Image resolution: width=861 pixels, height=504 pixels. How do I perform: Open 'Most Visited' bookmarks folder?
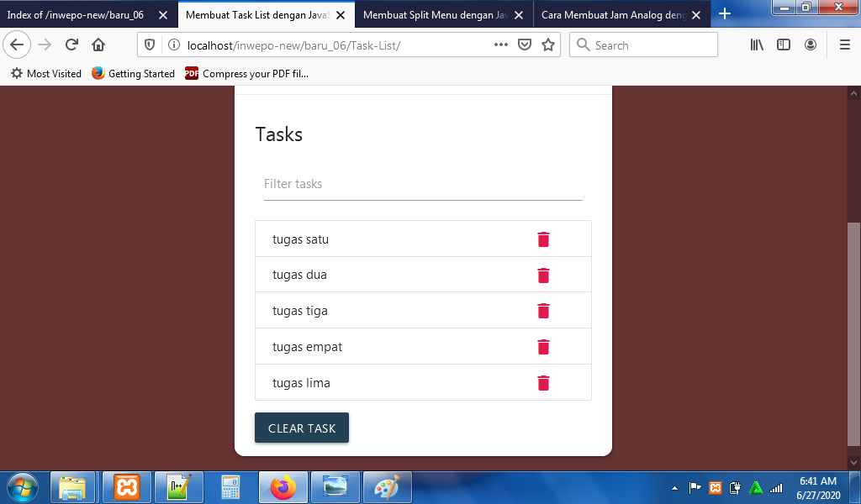46,73
